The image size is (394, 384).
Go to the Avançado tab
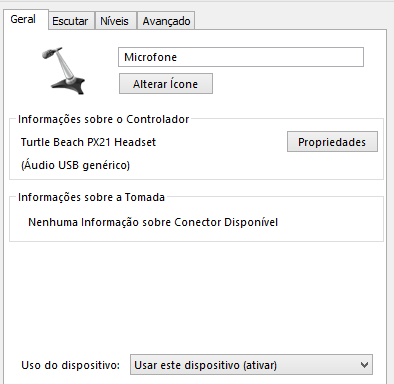pos(166,21)
